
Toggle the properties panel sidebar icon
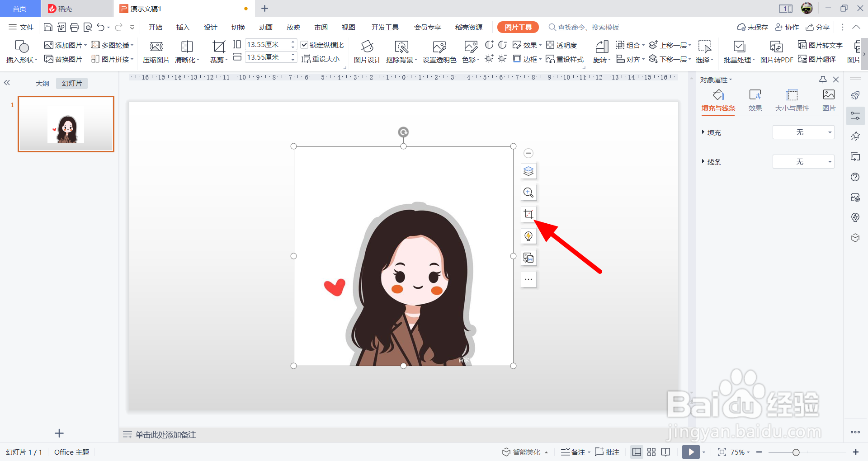tap(855, 116)
